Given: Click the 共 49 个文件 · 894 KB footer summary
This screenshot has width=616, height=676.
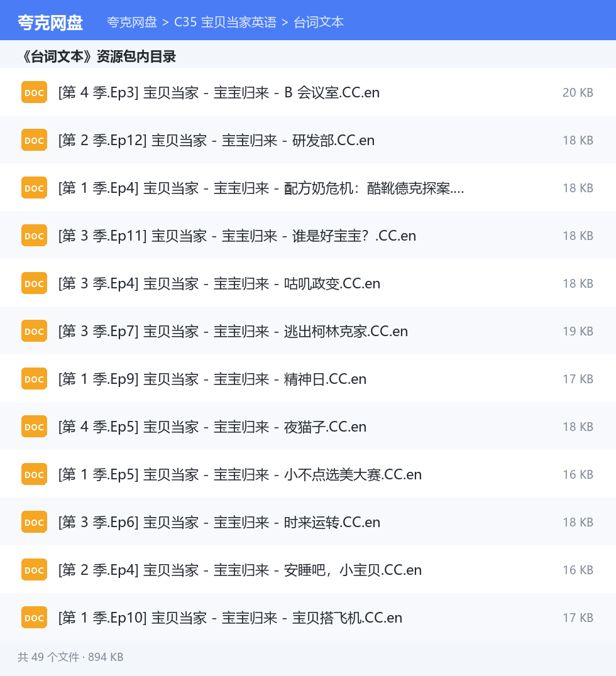Looking at the screenshot, I should 70,657.
